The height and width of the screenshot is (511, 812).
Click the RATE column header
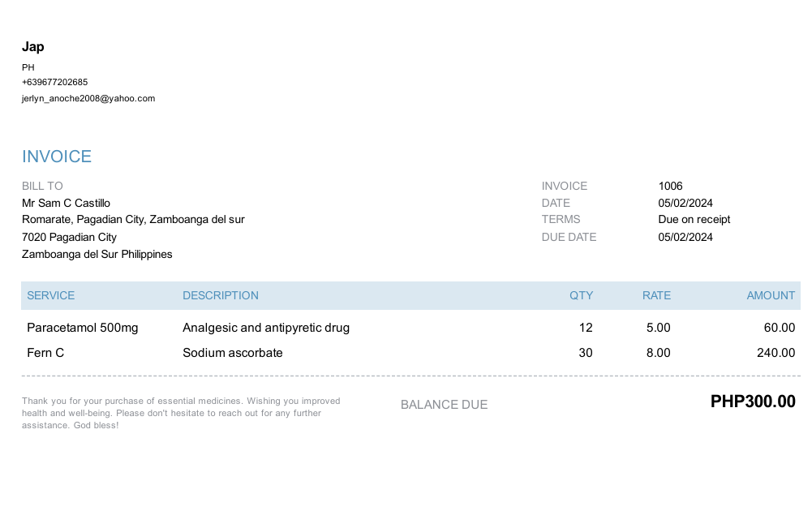coord(656,295)
